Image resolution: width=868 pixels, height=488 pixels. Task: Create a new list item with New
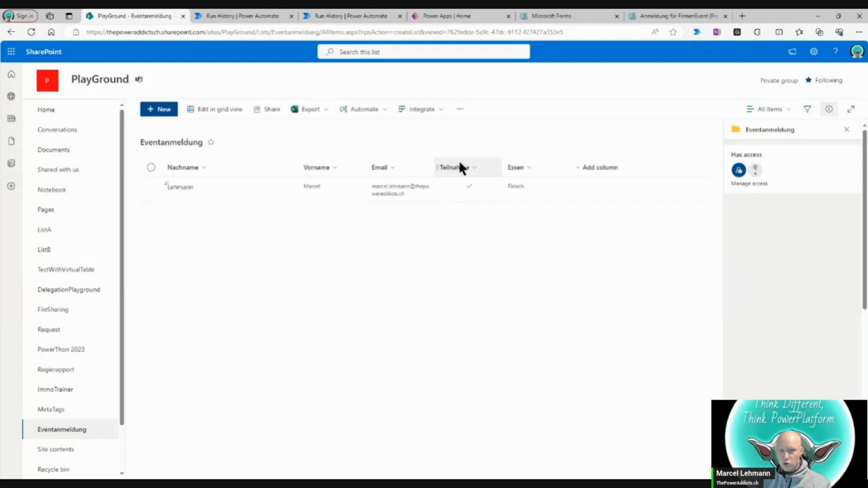coord(159,109)
